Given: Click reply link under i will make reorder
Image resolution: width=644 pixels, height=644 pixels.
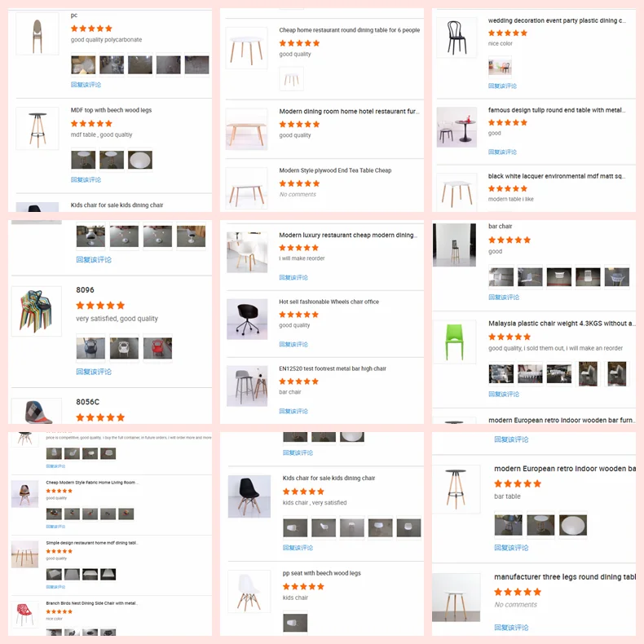Looking at the screenshot, I should 293,277.
